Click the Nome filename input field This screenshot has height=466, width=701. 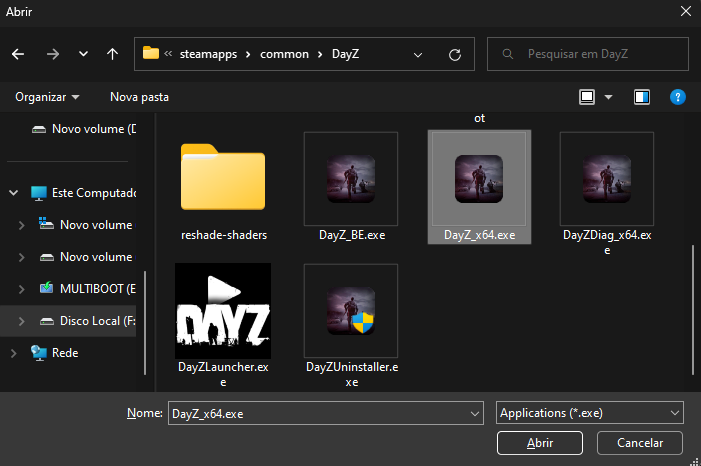click(325, 413)
